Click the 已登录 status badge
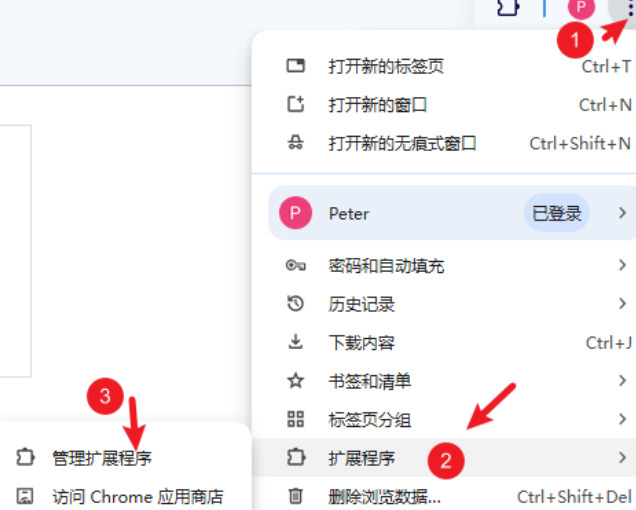Viewport: 636px width, 510px height. click(556, 213)
